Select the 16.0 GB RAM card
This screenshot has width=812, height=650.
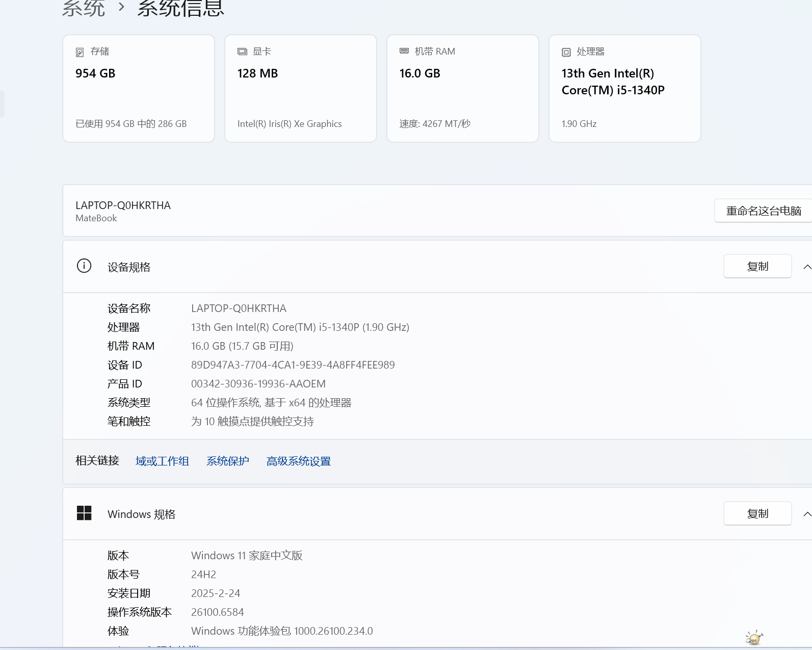pyautogui.click(x=462, y=88)
